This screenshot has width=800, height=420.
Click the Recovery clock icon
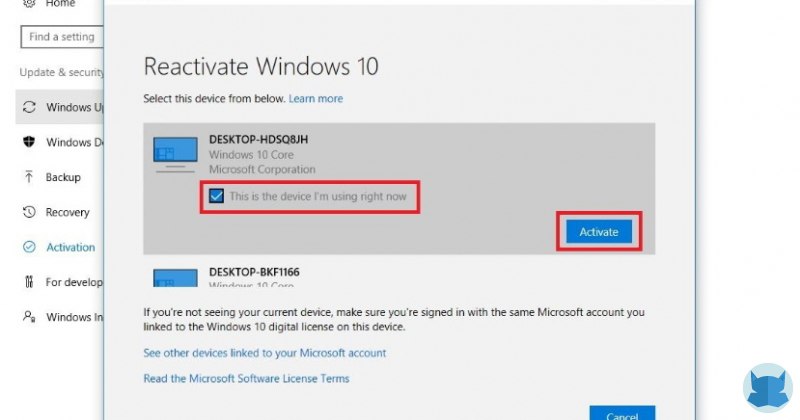[x=29, y=212]
